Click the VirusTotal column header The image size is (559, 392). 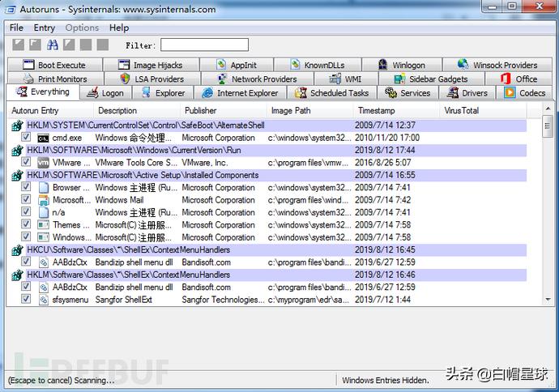point(483,111)
